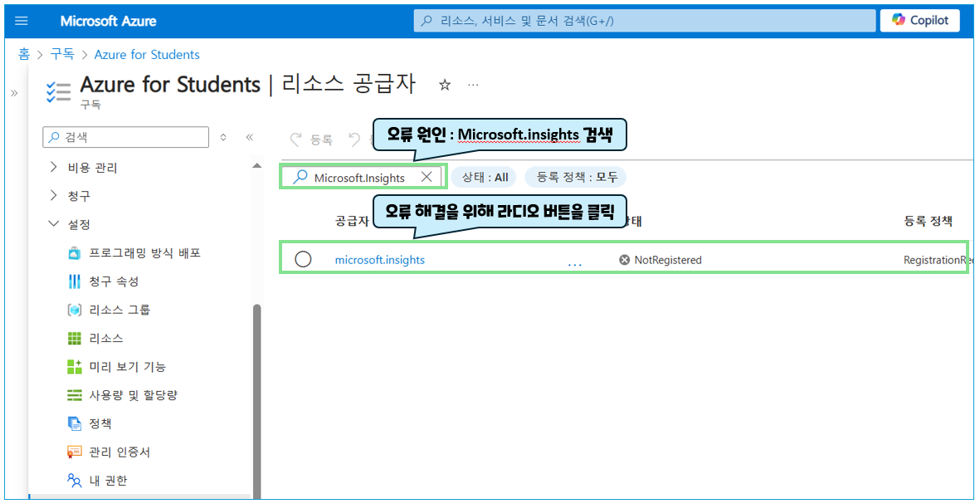Screen dimensions: 980x504
Task: Open the hamburger portal menu
Action: [22, 21]
